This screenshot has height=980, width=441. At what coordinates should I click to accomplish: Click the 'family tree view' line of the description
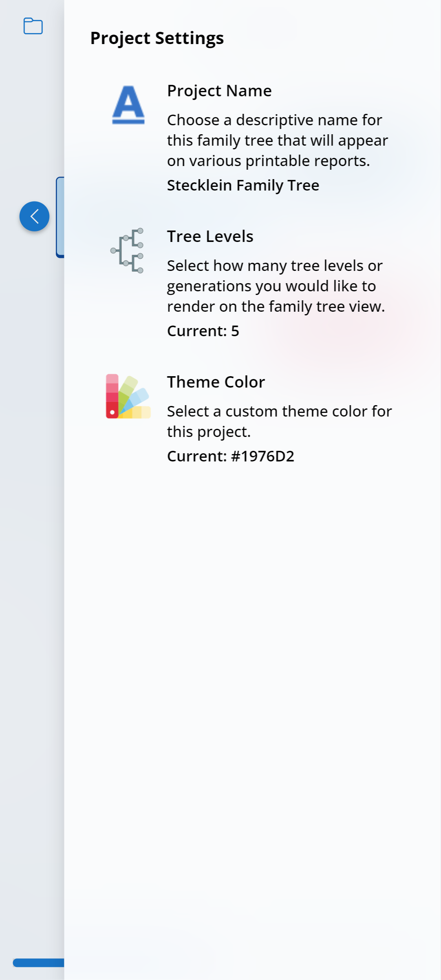(x=276, y=306)
